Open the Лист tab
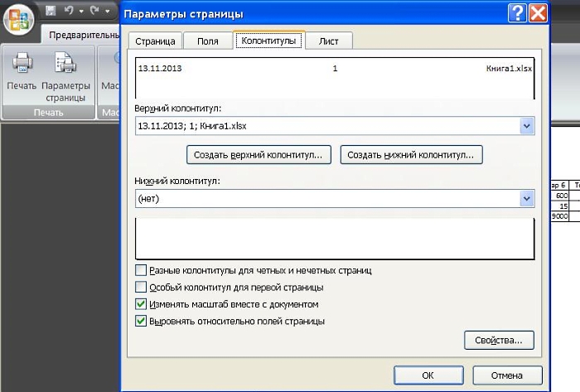580x392 pixels. (329, 41)
